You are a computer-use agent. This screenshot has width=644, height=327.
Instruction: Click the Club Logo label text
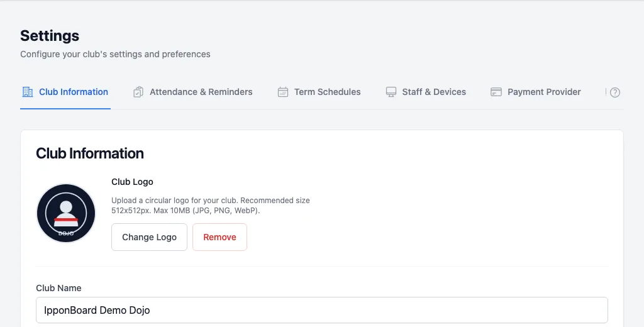click(132, 182)
